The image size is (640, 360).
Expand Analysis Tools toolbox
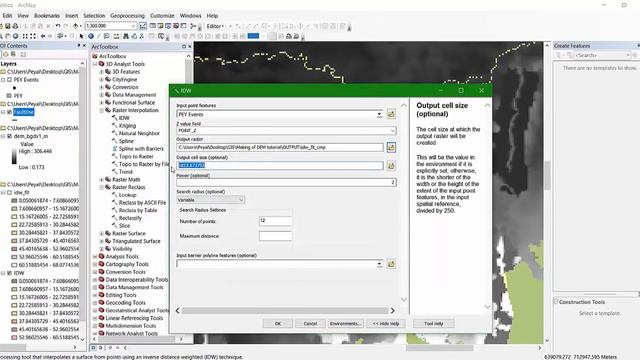pos(95,257)
